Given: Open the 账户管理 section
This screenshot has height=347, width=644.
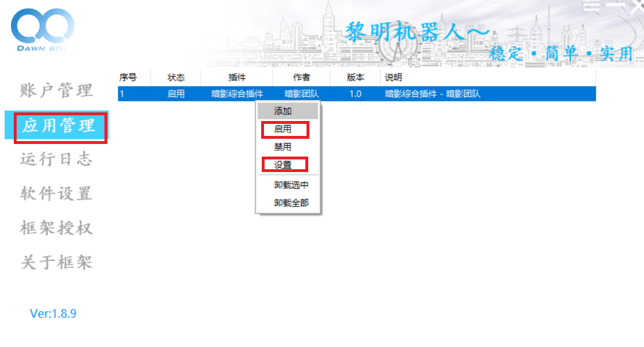Looking at the screenshot, I should pos(57,90).
